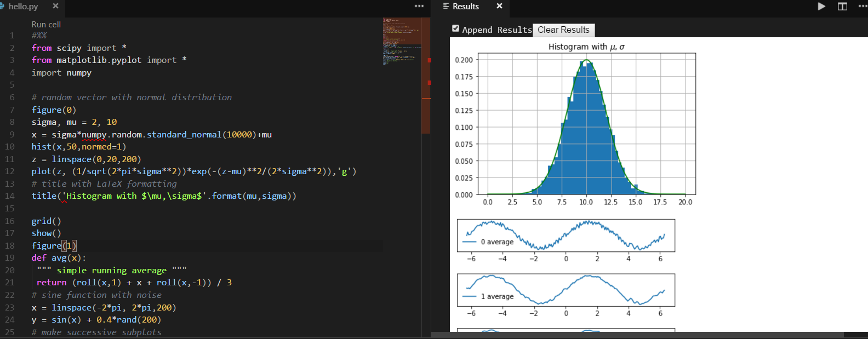Click the split editor icon
The image size is (868, 339).
pyautogui.click(x=842, y=7)
